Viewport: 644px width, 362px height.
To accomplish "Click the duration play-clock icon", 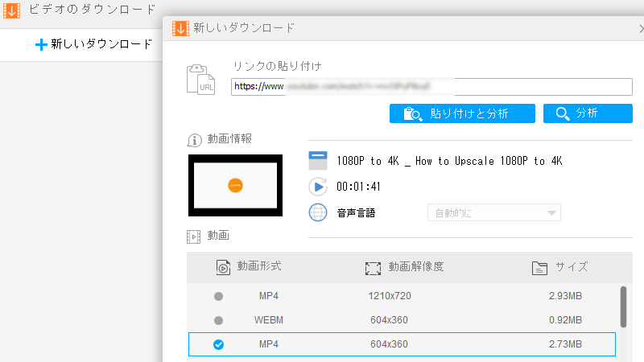I will pos(319,187).
